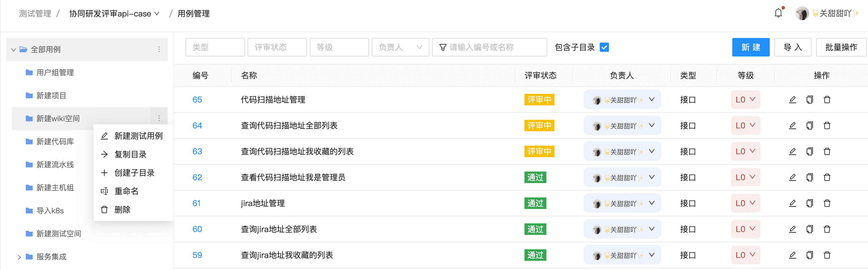The height and width of the screenshot is (270, 868).
Task: Click the 新建 button
Action: (x=751, y=47)
